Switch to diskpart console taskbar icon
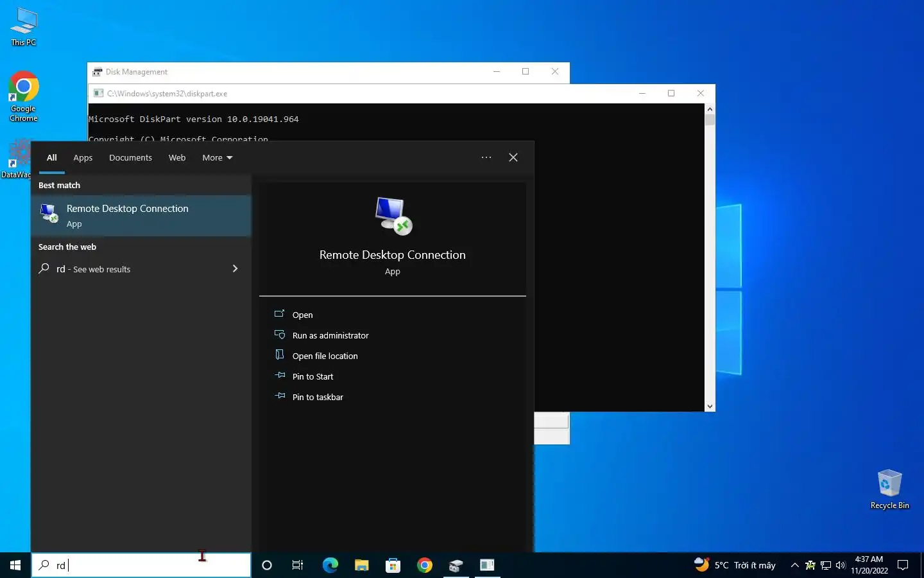 pos(488,565)
